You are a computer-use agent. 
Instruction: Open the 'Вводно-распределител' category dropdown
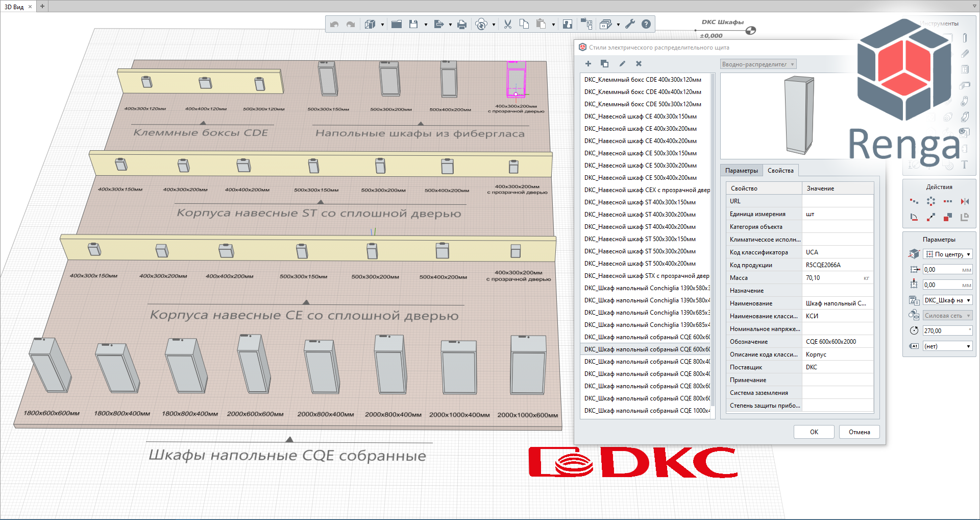758,64
